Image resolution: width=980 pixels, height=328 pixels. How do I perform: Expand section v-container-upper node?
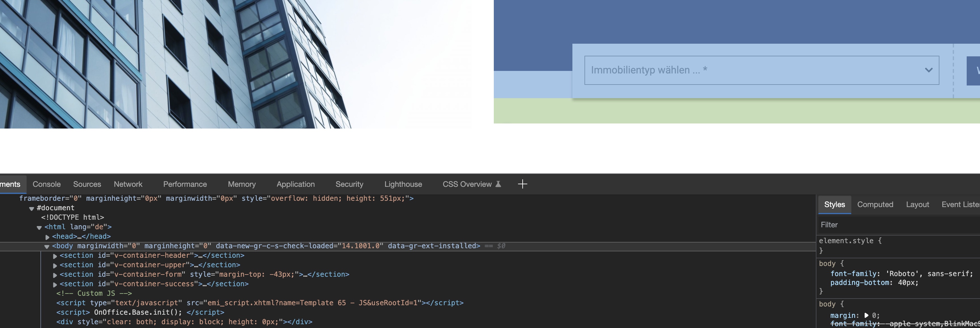coord(55,266)
